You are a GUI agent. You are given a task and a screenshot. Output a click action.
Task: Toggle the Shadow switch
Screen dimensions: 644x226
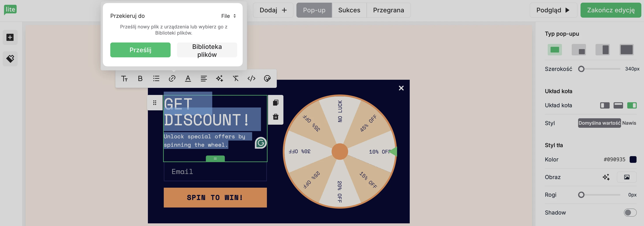click(630, 213)
